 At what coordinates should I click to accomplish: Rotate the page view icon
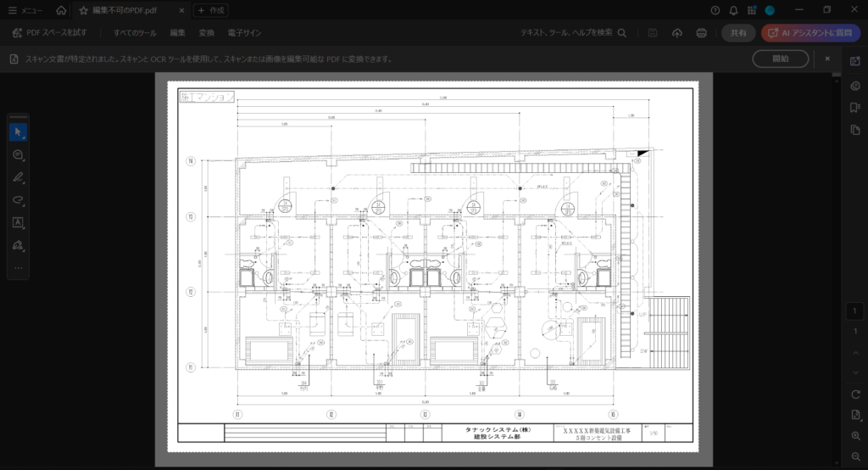coord(855,394)
